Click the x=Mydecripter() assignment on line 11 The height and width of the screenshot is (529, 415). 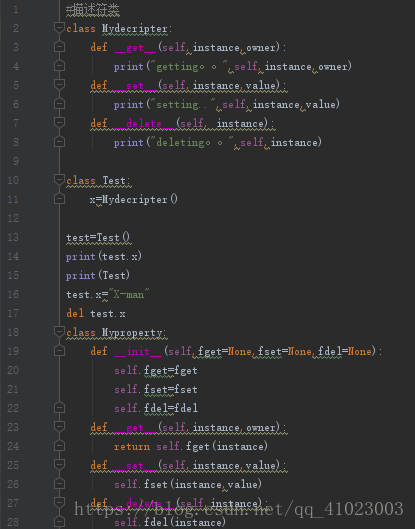point(134,199)
